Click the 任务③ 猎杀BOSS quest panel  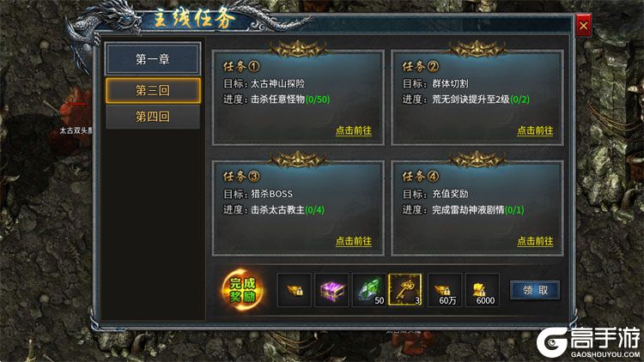(298, 208)
